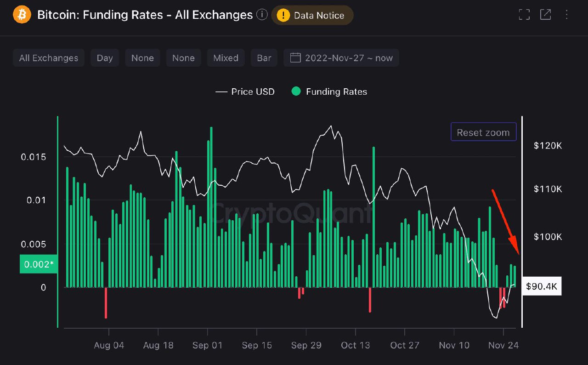
Task: Click the $90.4K current price label
Action: click(x=542, y=287)
